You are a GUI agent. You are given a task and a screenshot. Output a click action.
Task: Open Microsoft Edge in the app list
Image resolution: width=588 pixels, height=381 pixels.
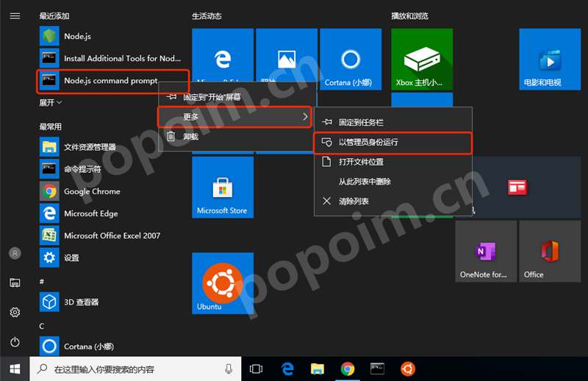click(x=112, y=213)
